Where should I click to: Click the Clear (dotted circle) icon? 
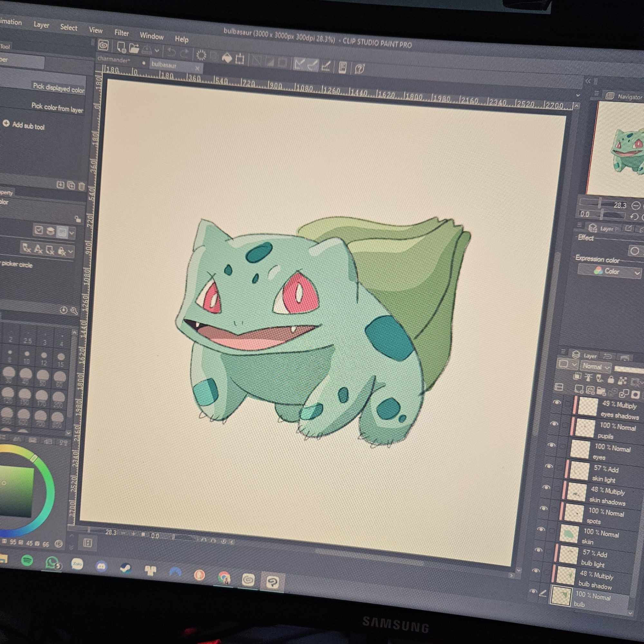[201, 55]
